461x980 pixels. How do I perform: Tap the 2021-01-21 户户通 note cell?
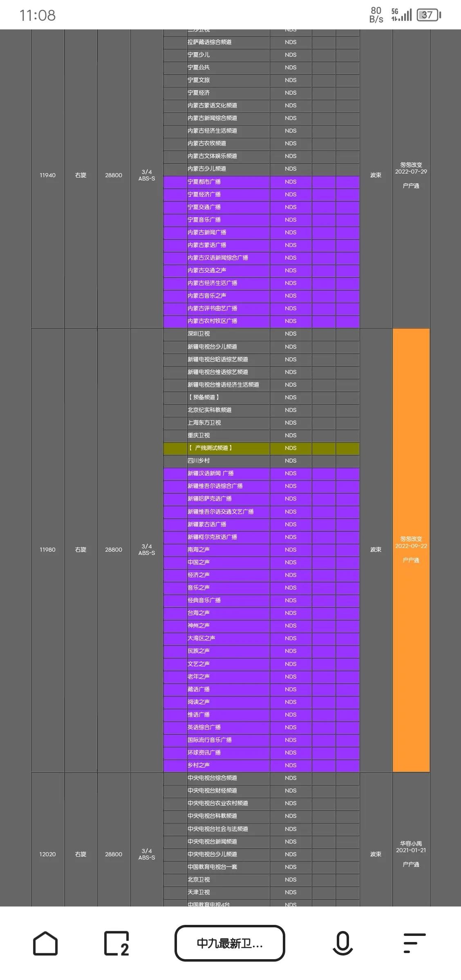[411, 854]
